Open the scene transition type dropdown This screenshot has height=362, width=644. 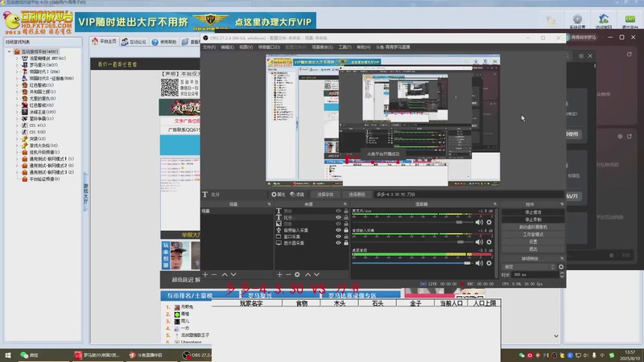click(x=529, y=267)
